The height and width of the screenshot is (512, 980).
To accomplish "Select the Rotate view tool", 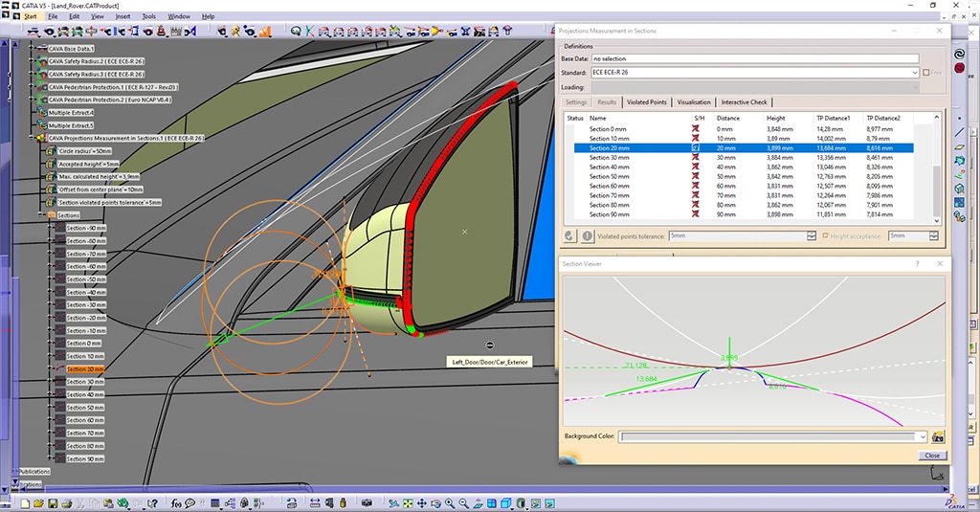I will coord(435,503).
